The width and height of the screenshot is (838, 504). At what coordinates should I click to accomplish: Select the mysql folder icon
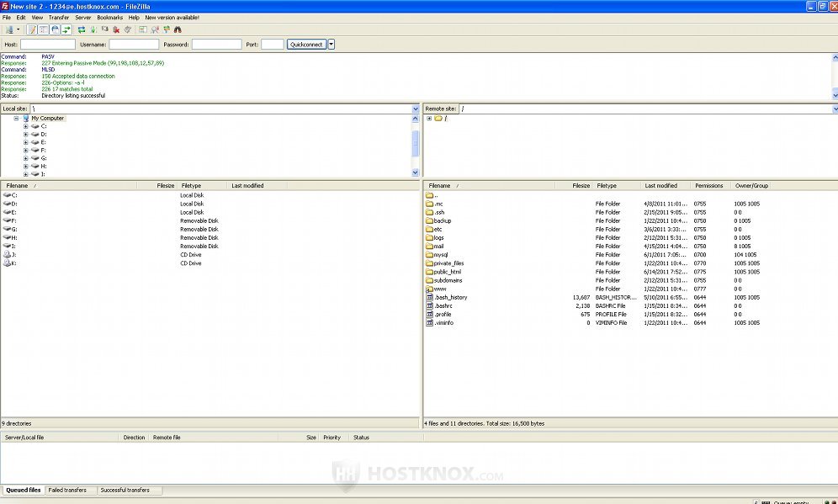[429, 254]
